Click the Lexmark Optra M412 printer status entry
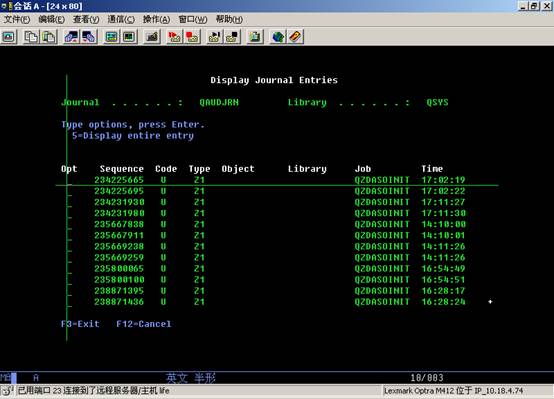554x399 pixels. 453,391
